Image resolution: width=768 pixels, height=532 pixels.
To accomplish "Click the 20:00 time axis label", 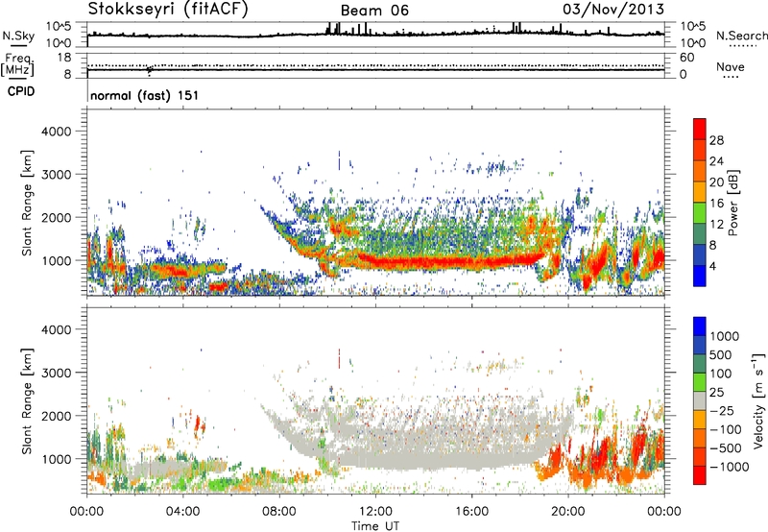I will [x=568, y=512].
